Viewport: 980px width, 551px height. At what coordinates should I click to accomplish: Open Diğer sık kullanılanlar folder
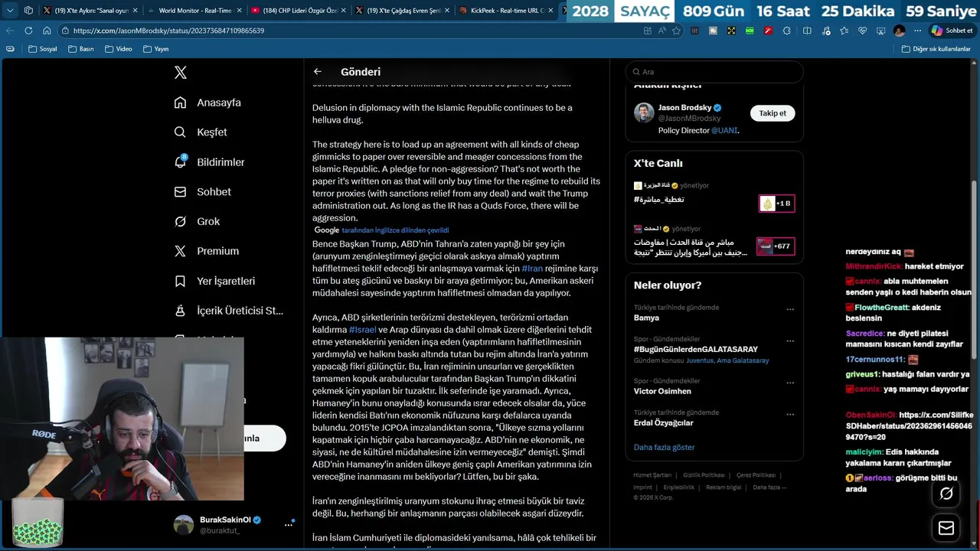[936, 49]
